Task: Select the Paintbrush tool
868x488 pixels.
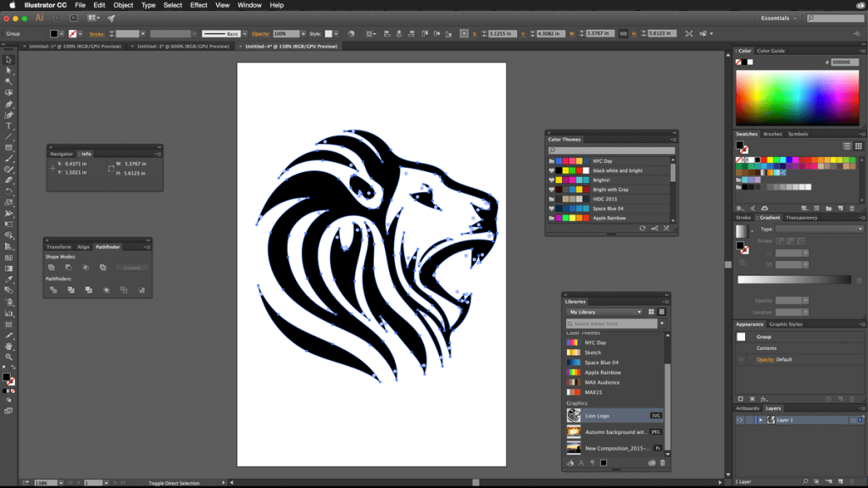Action: pyautogui.click(x=8, y=158)
